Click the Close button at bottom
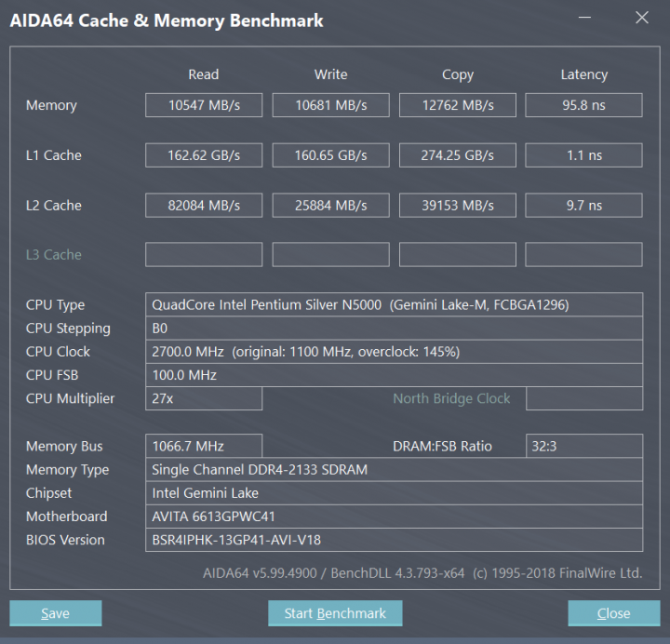The image size is (670, 644). pos(613,613)
